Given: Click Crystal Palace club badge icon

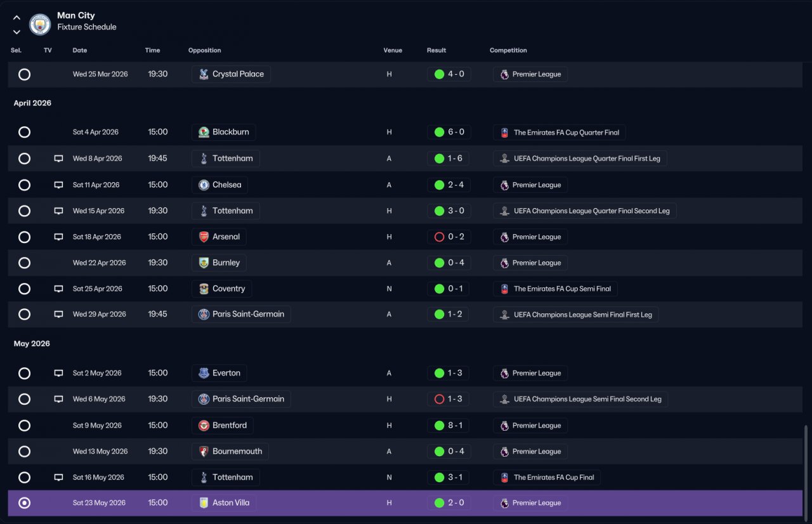Looking at the screenshot, I should (x=204, y=74).
